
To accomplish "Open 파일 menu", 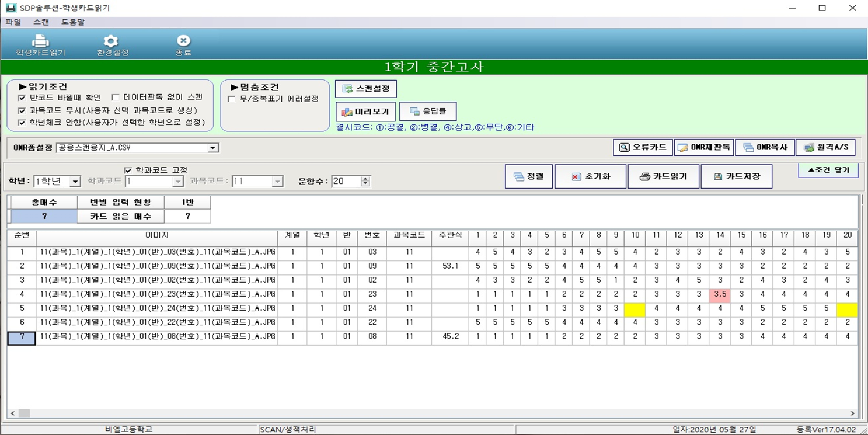I will pyautogui.click(x=13, y=22).
